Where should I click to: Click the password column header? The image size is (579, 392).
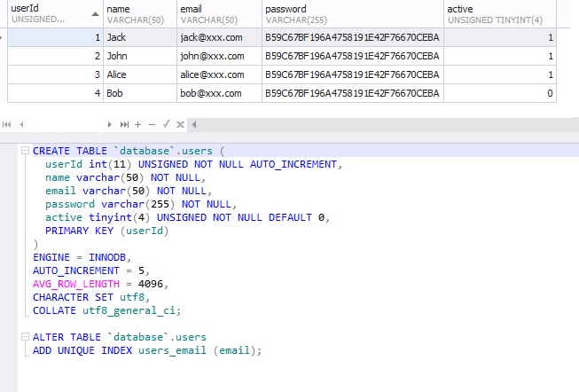(x=353, y=13)
